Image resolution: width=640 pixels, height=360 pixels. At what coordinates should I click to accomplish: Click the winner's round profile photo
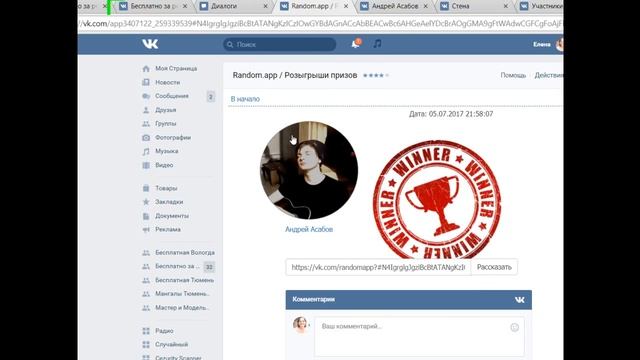[x=309, y=170]
